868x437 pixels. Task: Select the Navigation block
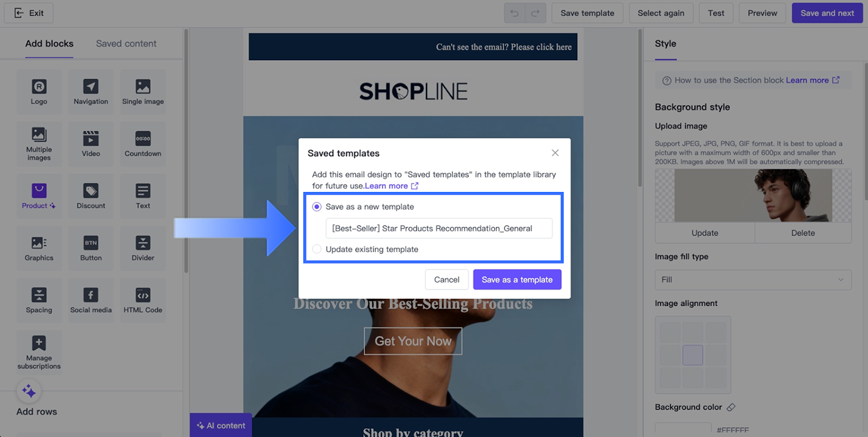click(x=91, y=92)
